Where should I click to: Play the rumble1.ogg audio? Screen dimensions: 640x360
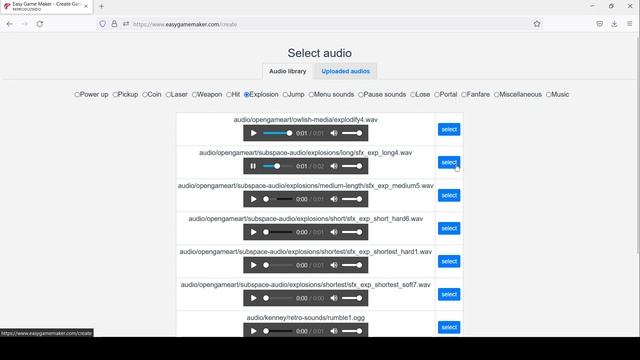coord(253,331)
